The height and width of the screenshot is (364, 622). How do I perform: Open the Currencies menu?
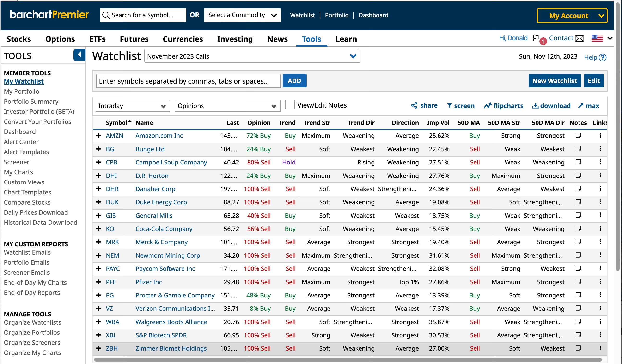[183, 39]
